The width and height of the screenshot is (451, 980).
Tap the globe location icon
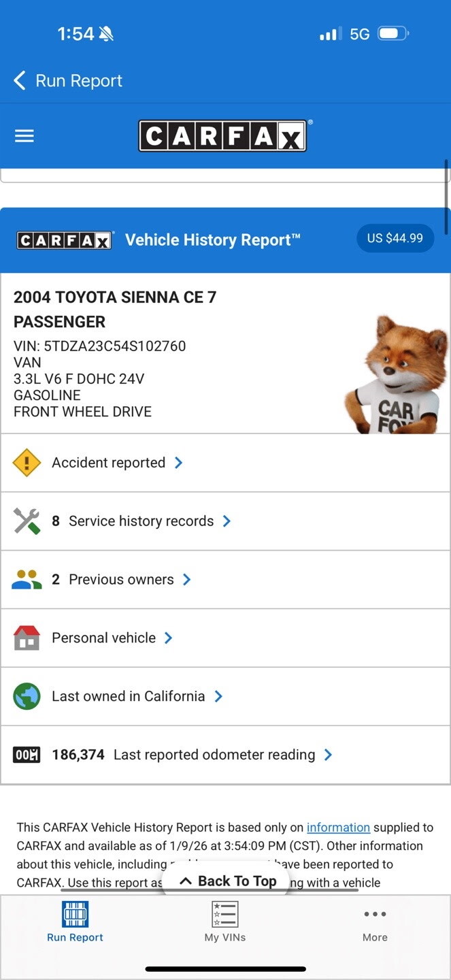click(x=27, y=697)
